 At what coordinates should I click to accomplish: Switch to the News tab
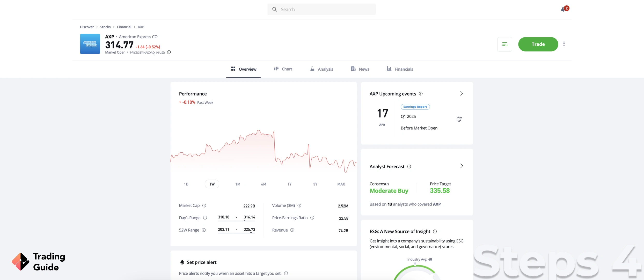[x=360, y=69]
